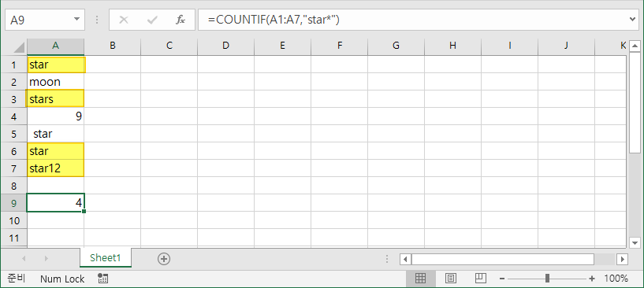Screen dimensions: 644x288
Task: Click the Cancel (X) formula button
Action: point(124,20)
